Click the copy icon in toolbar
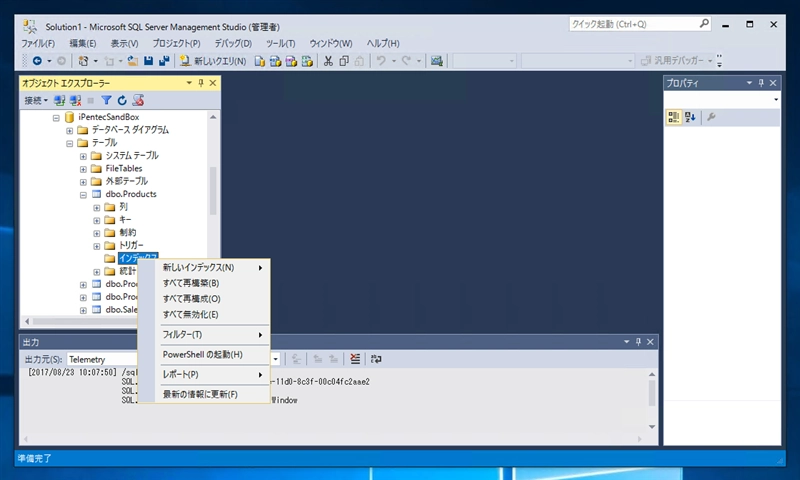Screen dimensions: 800x480 click(344, 61)
